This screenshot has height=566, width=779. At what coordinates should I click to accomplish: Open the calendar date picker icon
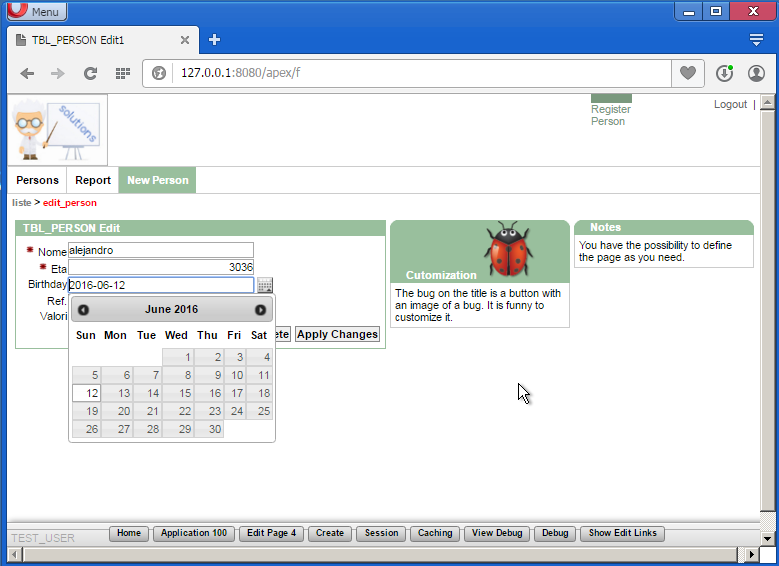265,285
